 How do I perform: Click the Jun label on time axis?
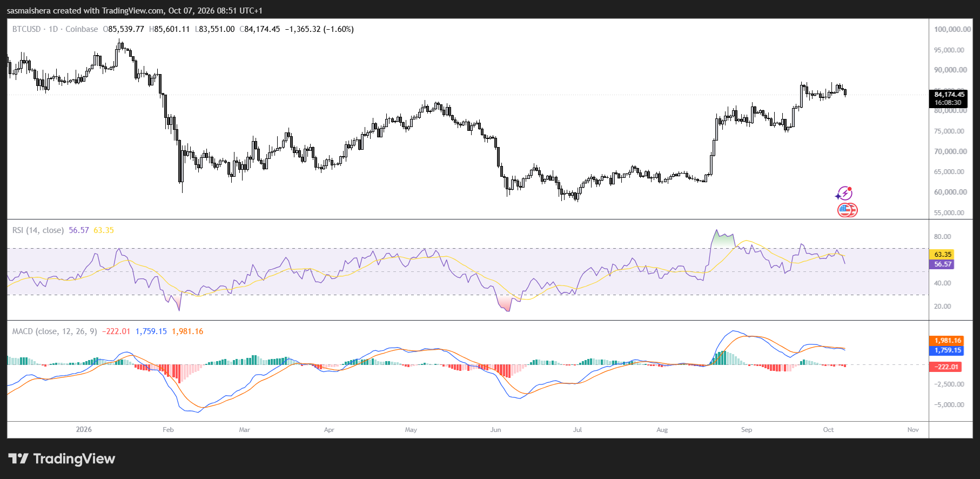(x=495, y=430)
